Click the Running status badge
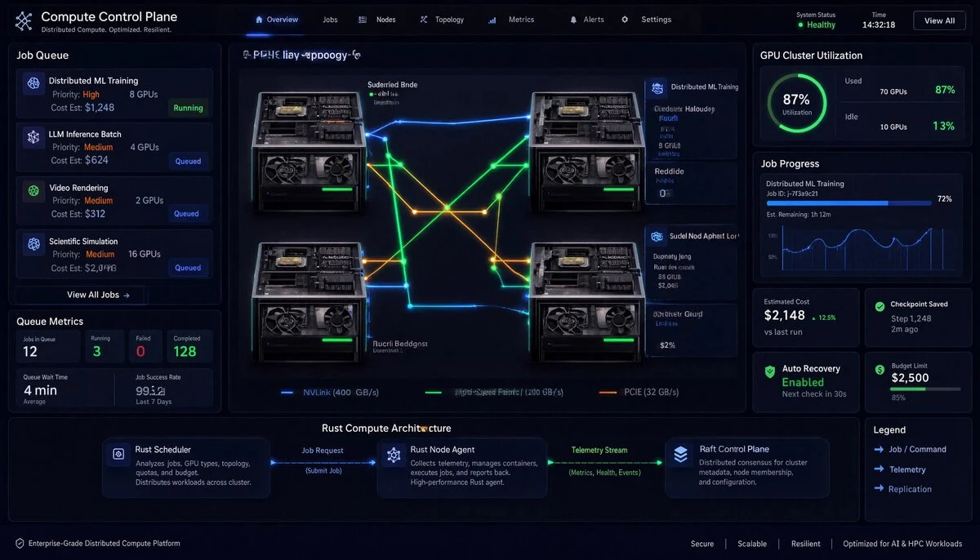This screenshot has width=980, height=560. [x=188, y=108]
